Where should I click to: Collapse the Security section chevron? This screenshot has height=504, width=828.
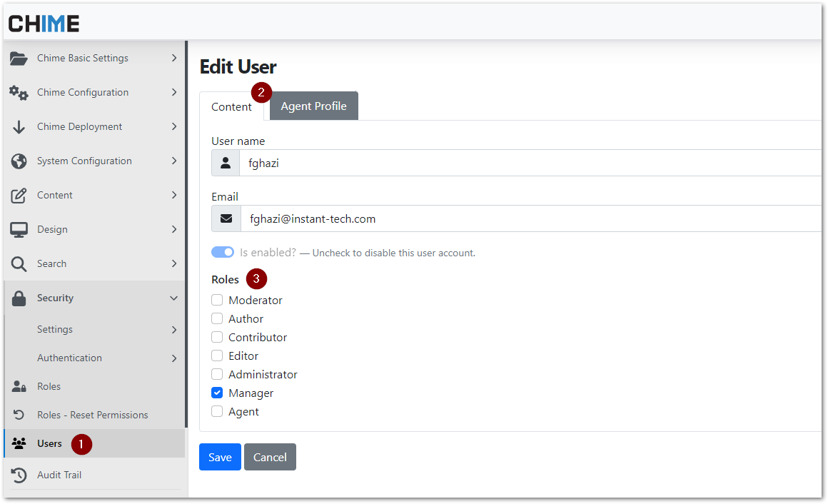tap(173, 298)
